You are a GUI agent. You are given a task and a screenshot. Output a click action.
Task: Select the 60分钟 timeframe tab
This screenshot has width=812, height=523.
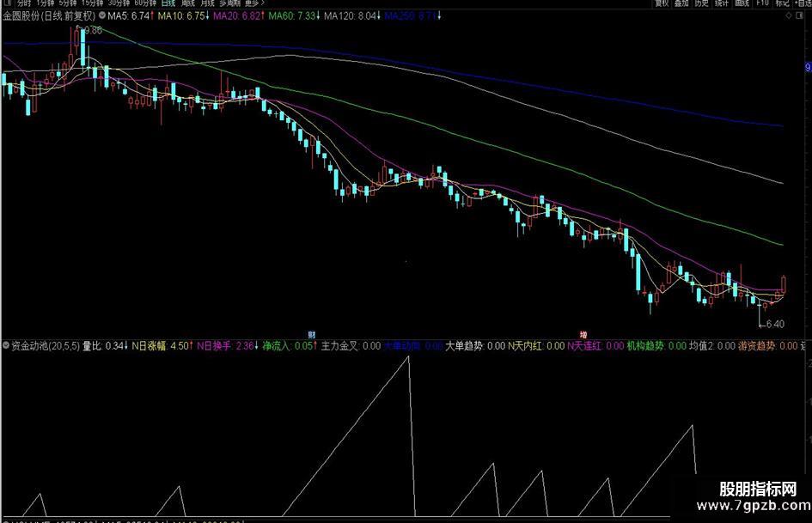click(145, 3)
